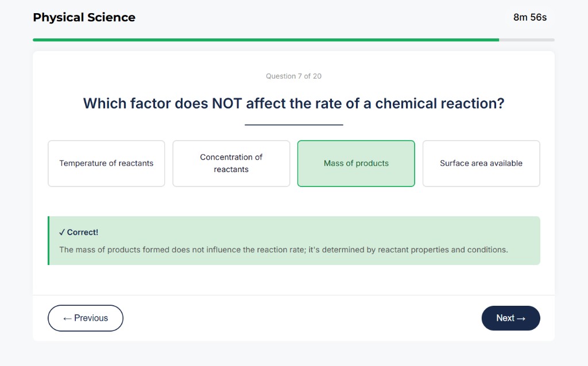Click the checkmark icon in the Correct banner

pos(61,232)
